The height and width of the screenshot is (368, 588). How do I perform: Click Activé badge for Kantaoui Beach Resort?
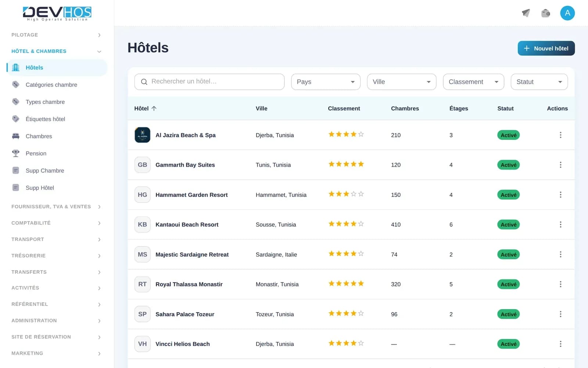pos(508,224)
